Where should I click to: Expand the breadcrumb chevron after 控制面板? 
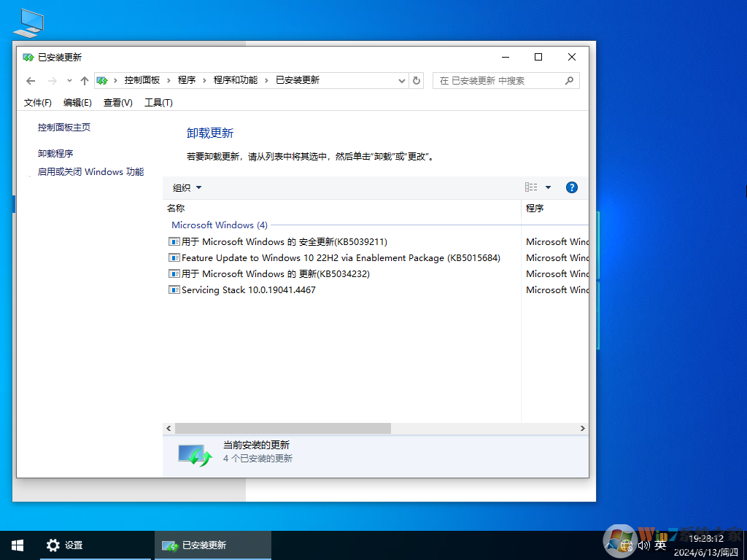pos(169,80)
